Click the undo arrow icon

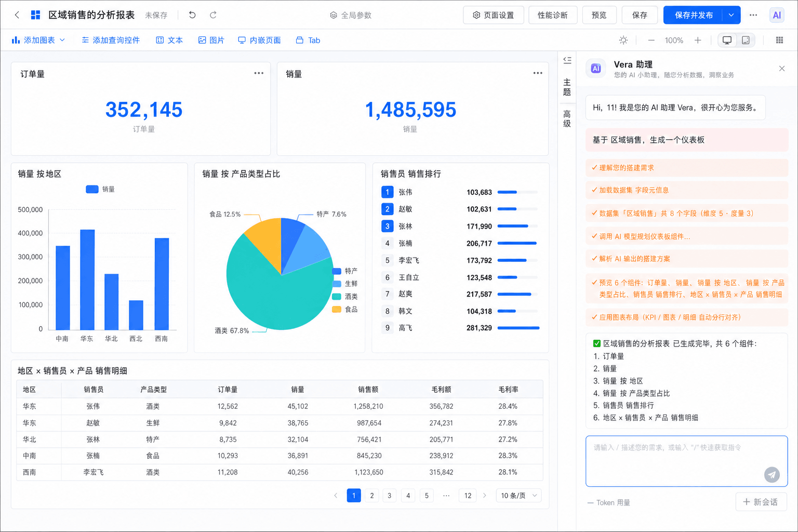[x=192, y=15]
